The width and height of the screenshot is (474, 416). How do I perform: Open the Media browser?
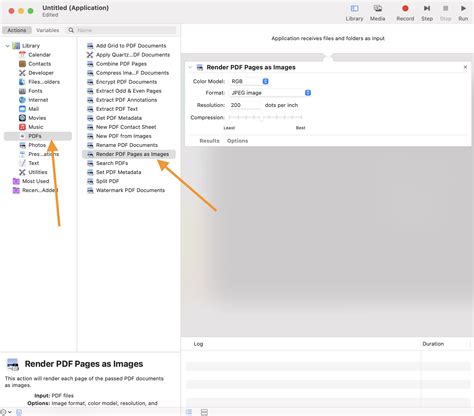tap(377, 13)
